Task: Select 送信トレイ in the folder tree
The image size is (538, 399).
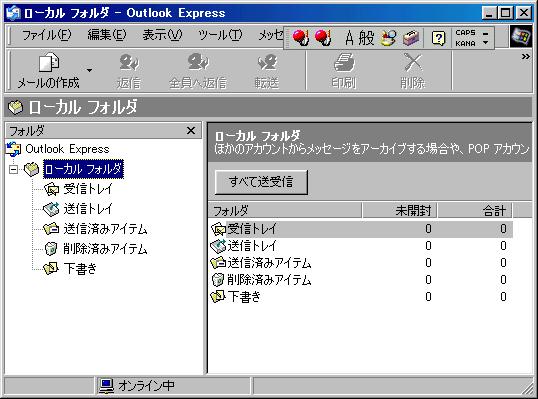Action: [88, 209]
